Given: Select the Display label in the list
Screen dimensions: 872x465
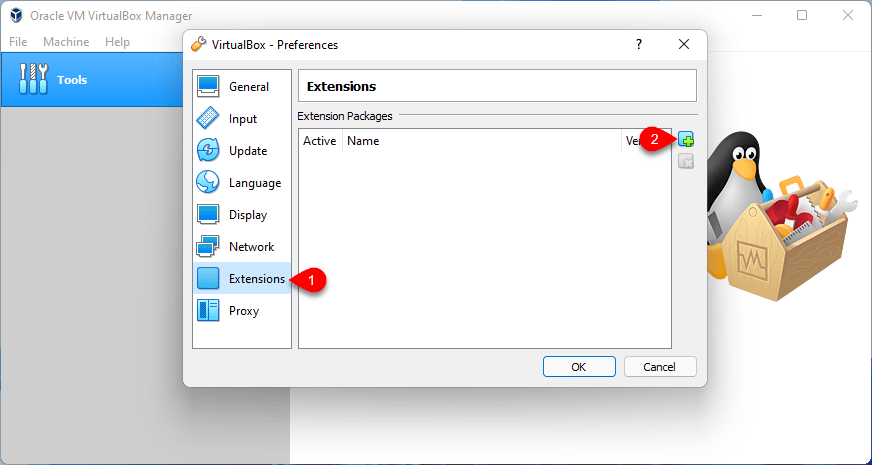Looking at the screenshot, I should click(248, 215).
